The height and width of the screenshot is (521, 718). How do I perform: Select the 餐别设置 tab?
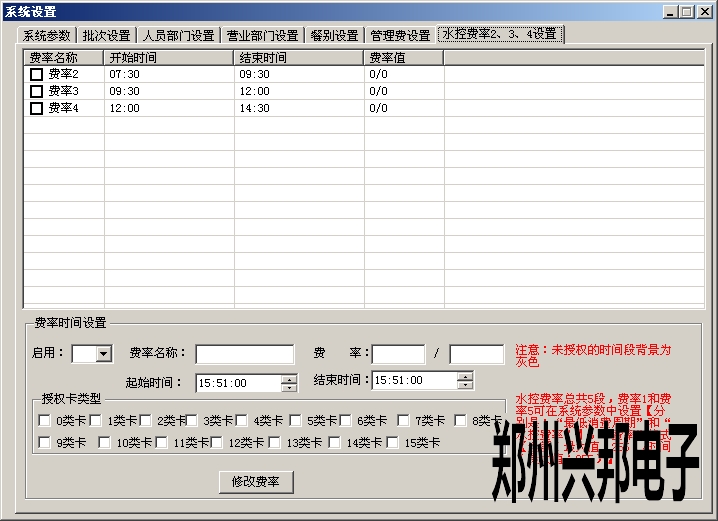click(334, 35)
